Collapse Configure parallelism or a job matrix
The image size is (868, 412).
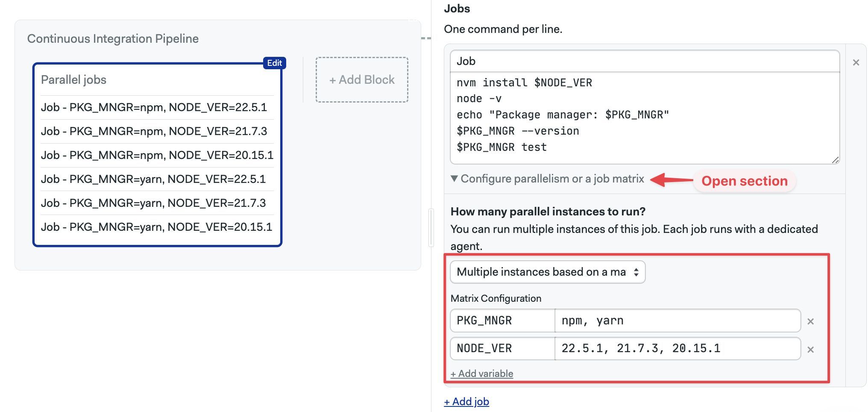(547, 179)
